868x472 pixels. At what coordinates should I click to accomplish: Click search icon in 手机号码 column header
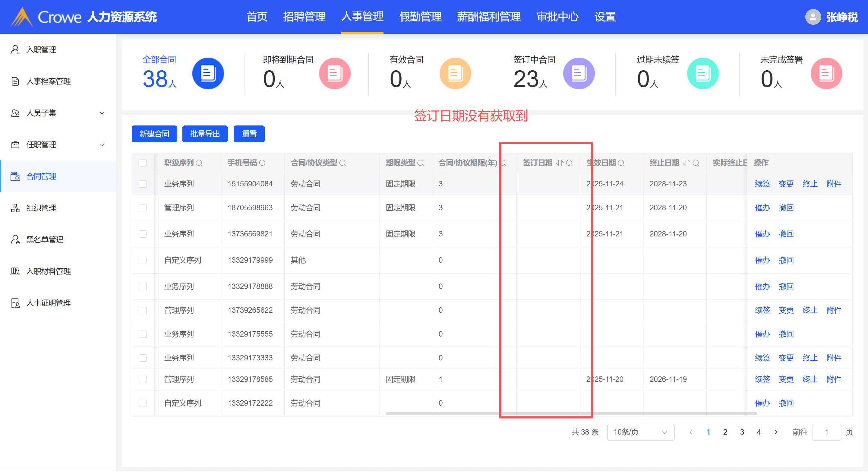(x=263, y=163)
